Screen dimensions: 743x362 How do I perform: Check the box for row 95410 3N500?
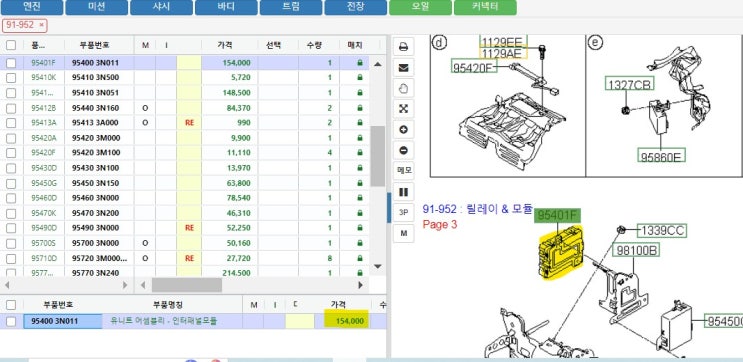(x=11, y=77)
